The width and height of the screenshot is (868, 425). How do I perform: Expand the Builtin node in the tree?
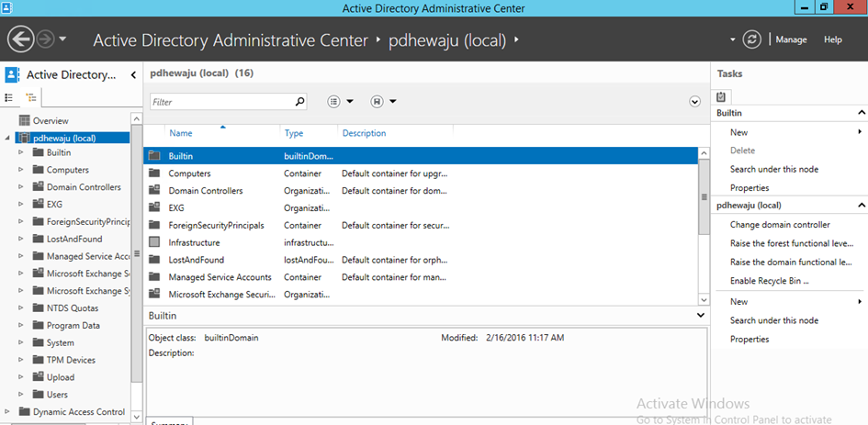[22, 152]
